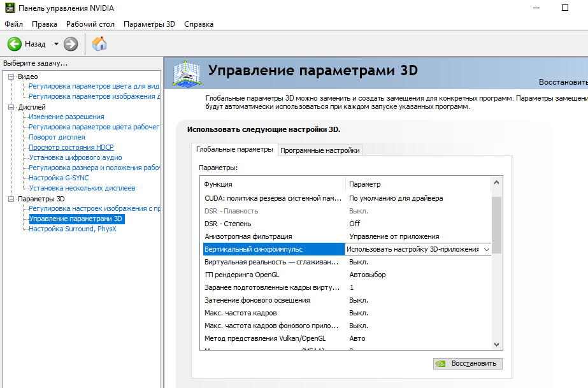
Task: Click Восстановить link in the header
Action: pos(563,82)
